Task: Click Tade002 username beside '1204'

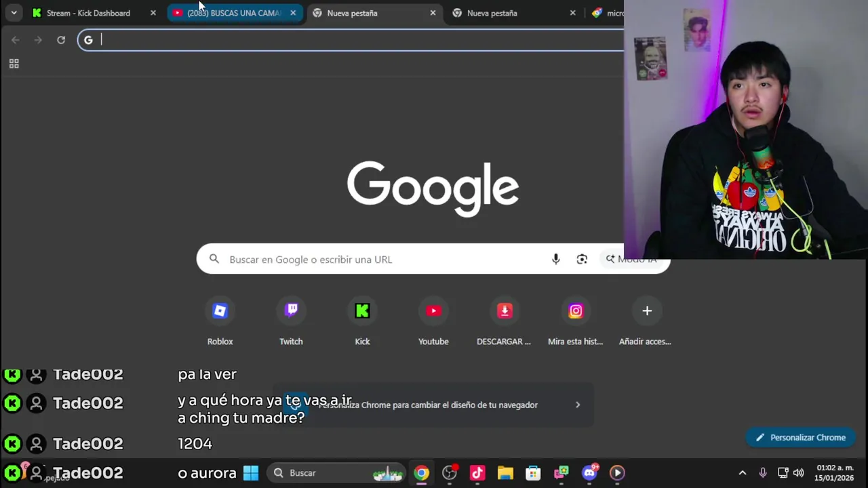Action: click(x=88, y=443)
